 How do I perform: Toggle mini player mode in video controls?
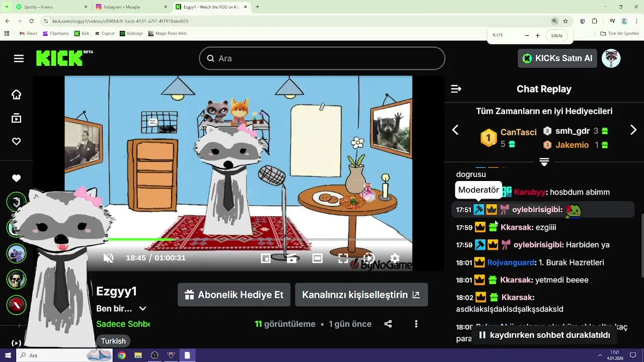[266, 258]
